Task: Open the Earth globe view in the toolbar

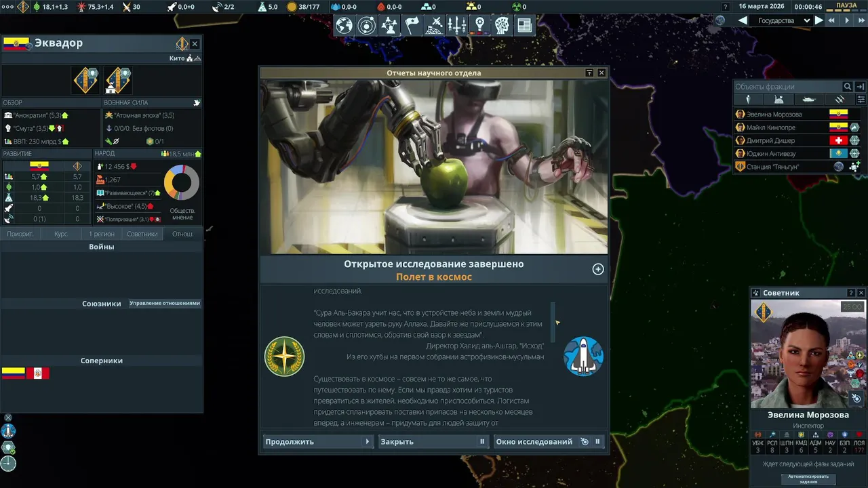Action: (344, 26)
